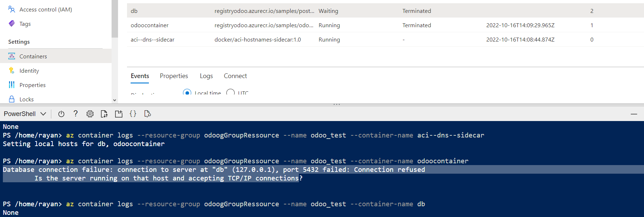Select the odoocontainer row name
Viewport: 644px width, 217px height.
tap(150, 25)
